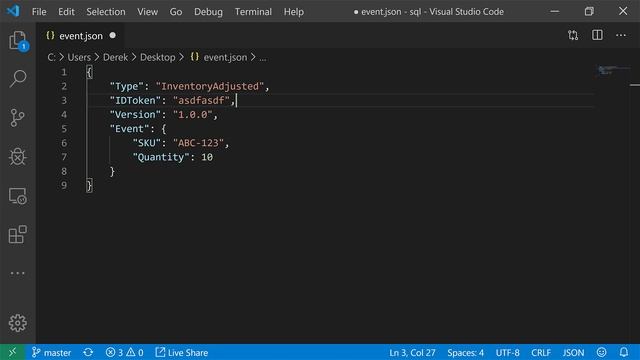Click the "Event" key on line 5
This screenshot has height=360, width=640.
(129, 129)
